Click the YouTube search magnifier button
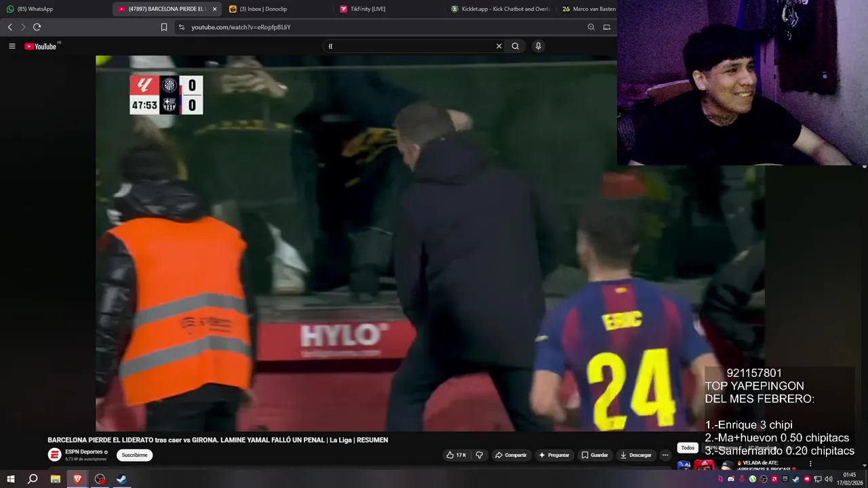The image size is (868, 488). 515,46
